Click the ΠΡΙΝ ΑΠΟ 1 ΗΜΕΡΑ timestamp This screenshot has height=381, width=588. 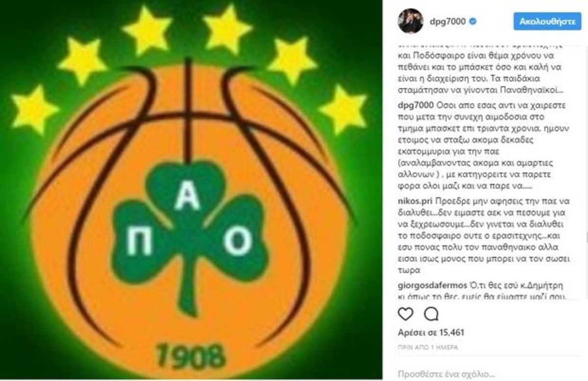[x=428, y=346]
